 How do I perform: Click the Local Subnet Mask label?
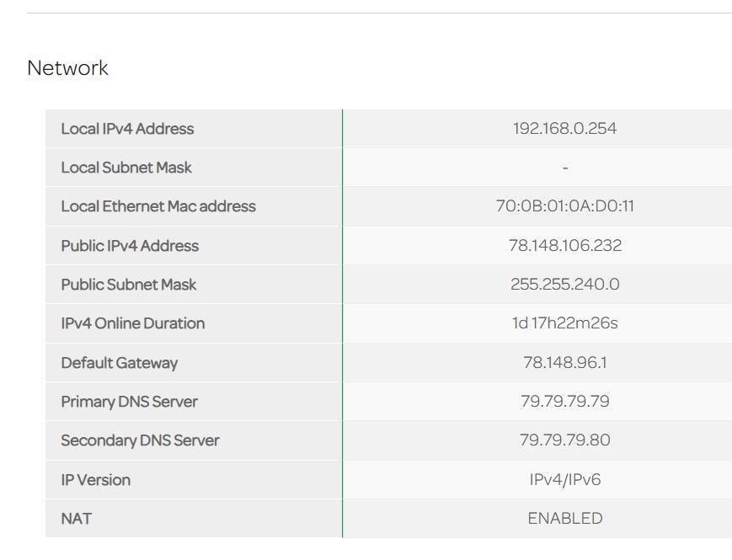click(x=126, y=168)
